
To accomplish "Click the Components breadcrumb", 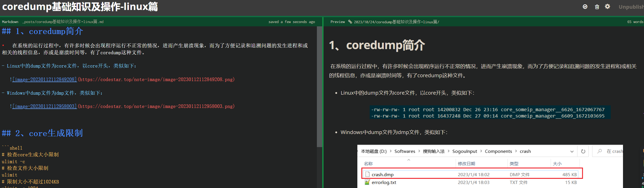I will tap(498, 151).
